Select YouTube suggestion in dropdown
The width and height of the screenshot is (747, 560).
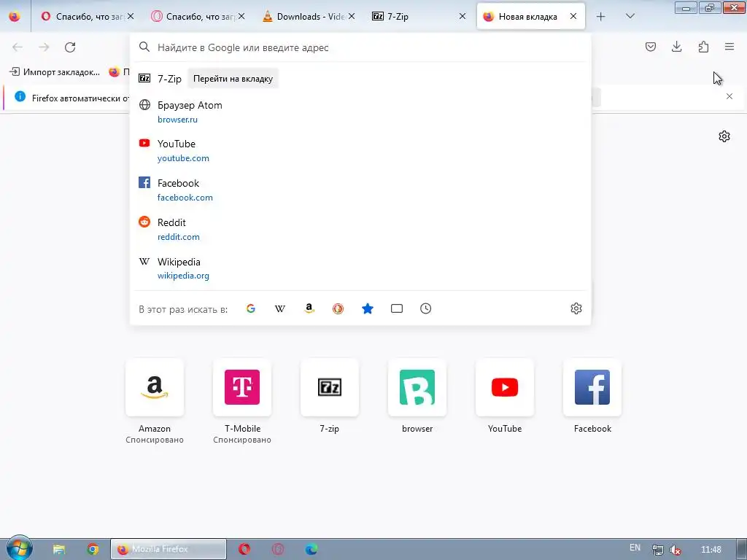coord(360,150)
